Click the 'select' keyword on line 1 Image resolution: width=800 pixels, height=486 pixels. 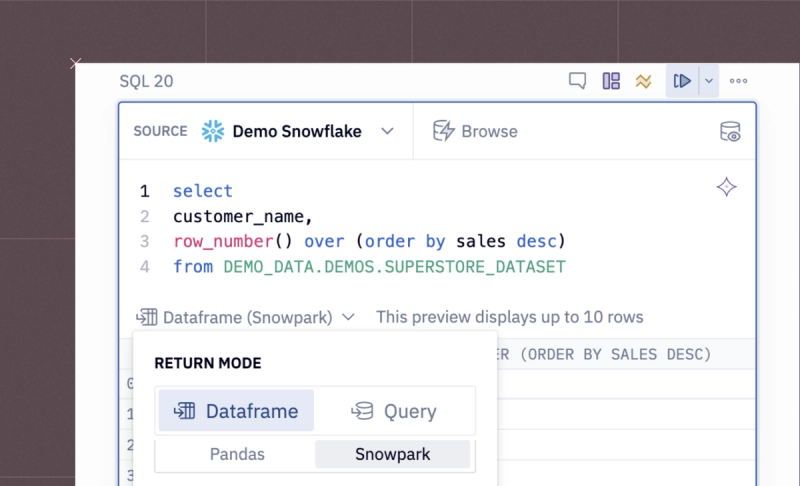203,191
